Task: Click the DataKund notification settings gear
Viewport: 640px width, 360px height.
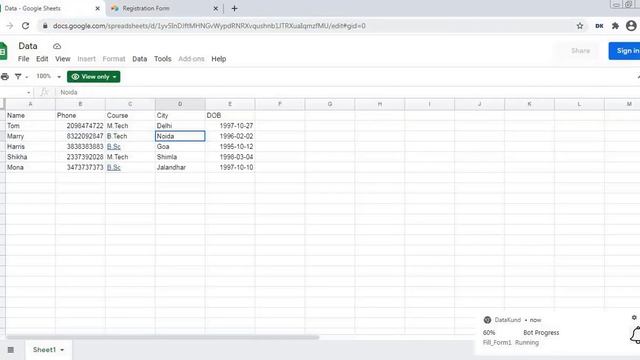Action: tap(634, 317)
